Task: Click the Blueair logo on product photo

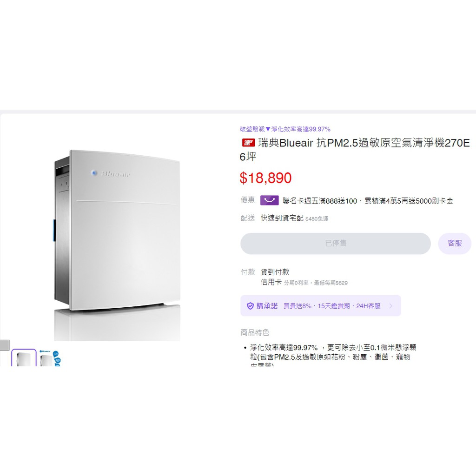Action: [x=111, y=174]
